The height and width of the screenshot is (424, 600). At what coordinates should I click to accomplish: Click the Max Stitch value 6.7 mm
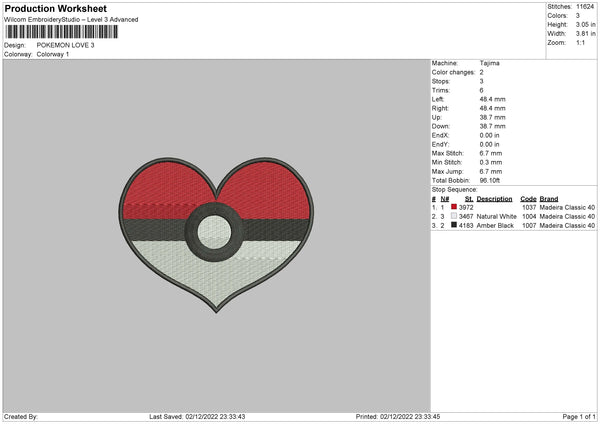(x=491, y=153)
